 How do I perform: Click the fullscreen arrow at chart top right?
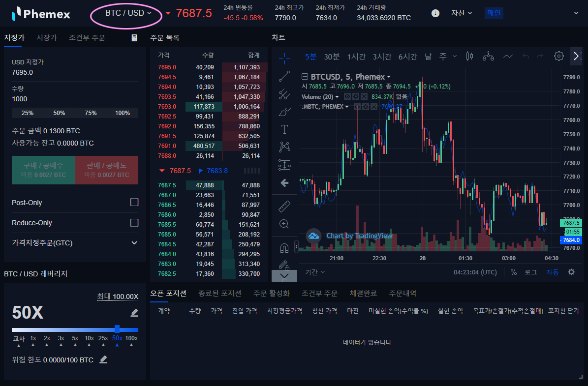(577, 56)
